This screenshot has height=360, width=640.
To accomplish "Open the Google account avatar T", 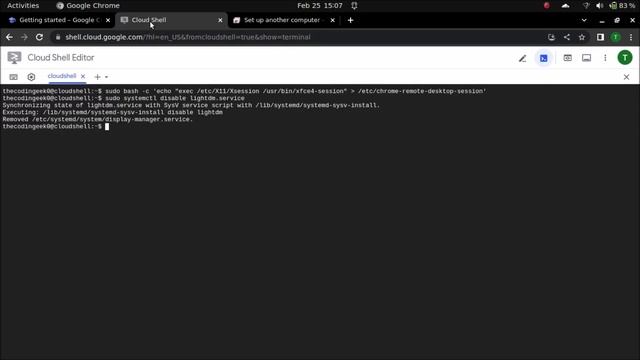I will coord(625,58).
